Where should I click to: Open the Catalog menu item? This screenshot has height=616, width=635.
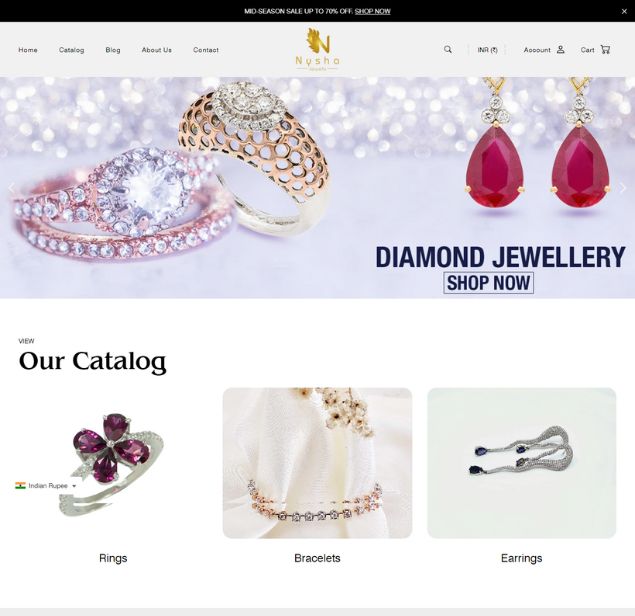tap(72, 50)
